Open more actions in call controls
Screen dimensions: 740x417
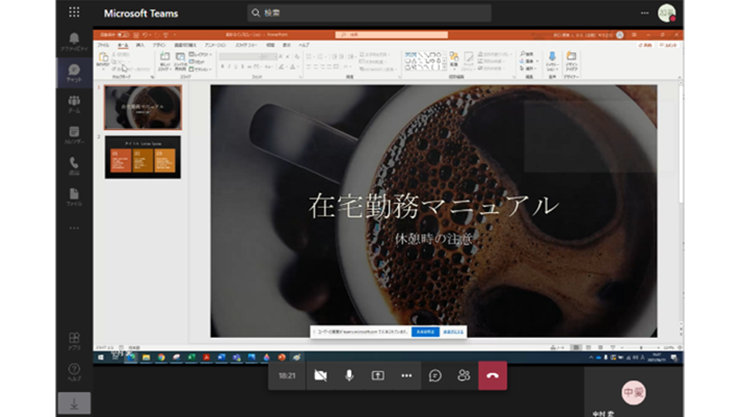point(406,375)
